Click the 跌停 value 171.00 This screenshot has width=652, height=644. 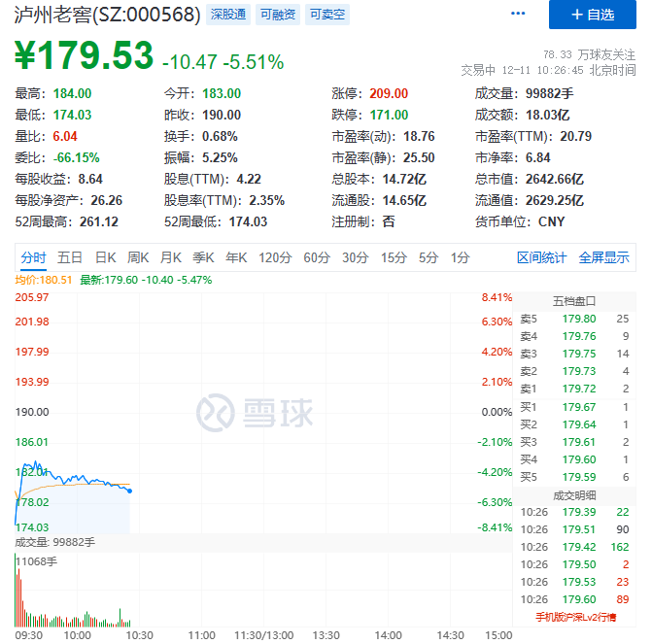click(389, 115)
